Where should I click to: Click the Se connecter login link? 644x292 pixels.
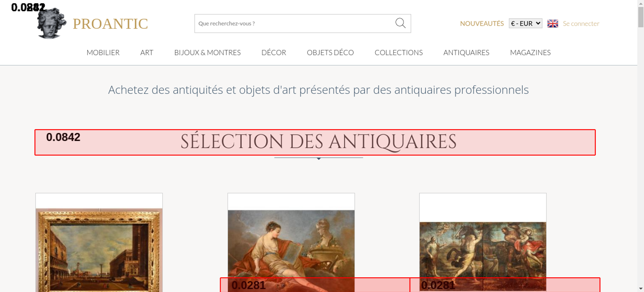click(581, 23)
